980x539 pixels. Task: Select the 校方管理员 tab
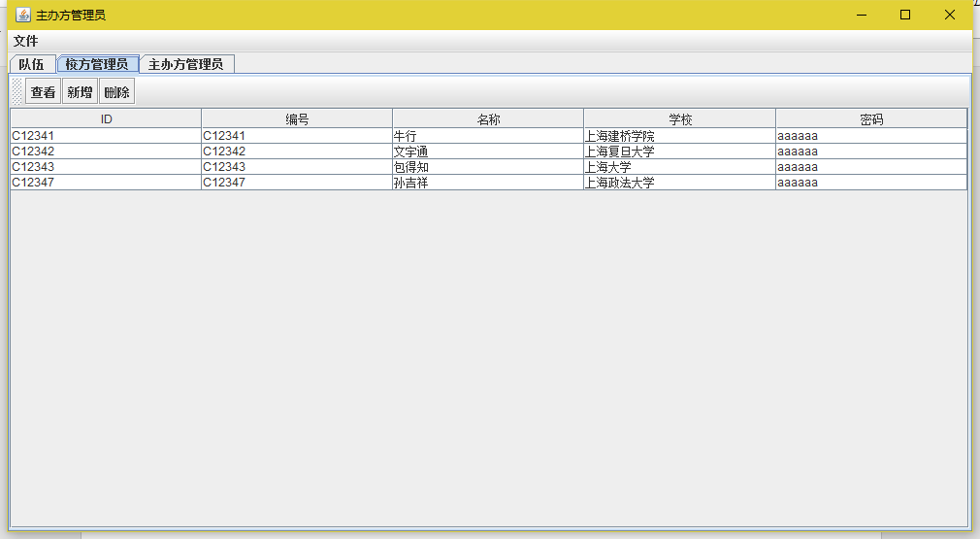[x=97, y=64]
